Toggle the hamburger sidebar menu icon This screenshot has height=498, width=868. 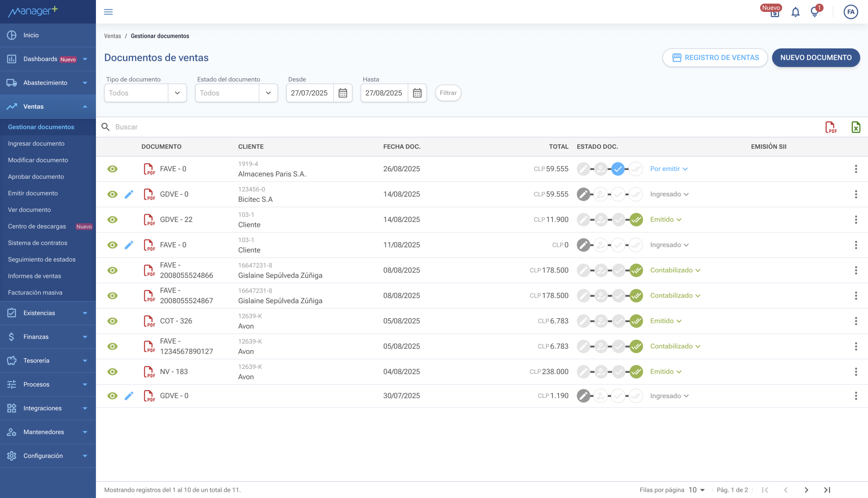coord(108,12)
